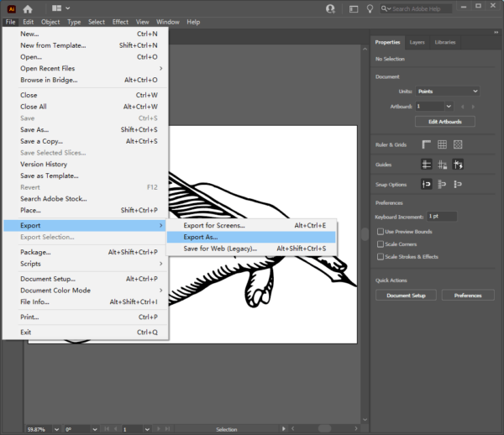This screenshot has width=504, height=435.
Task: Click the next artboard arrow in Properties
Action: (473, 107)
